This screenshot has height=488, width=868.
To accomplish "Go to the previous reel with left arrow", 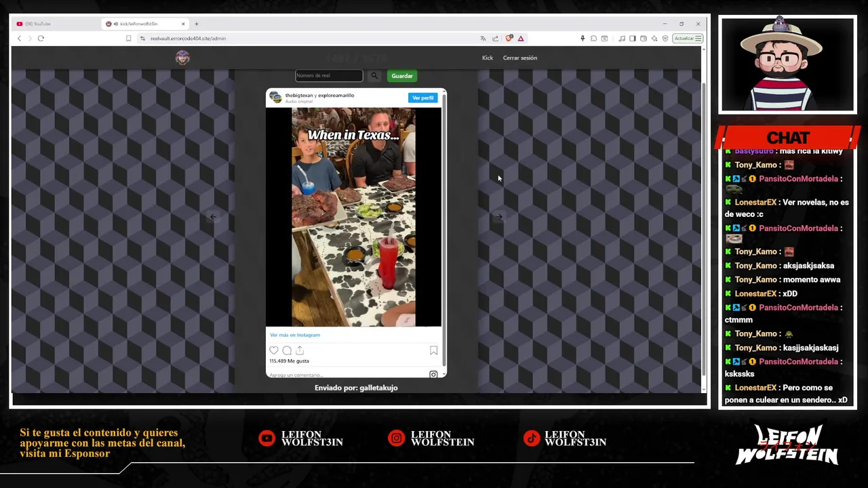I will tap(213, 217).
